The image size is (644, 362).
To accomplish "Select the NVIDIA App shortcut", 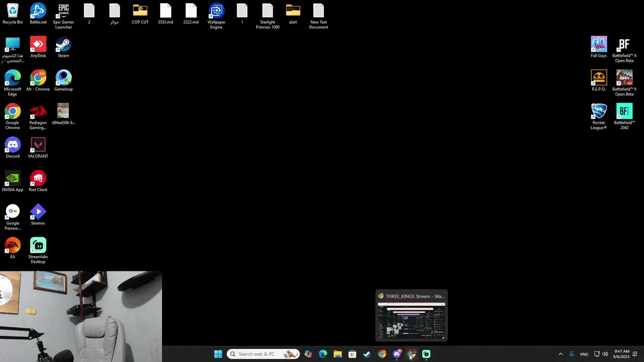I will (13, 182).
